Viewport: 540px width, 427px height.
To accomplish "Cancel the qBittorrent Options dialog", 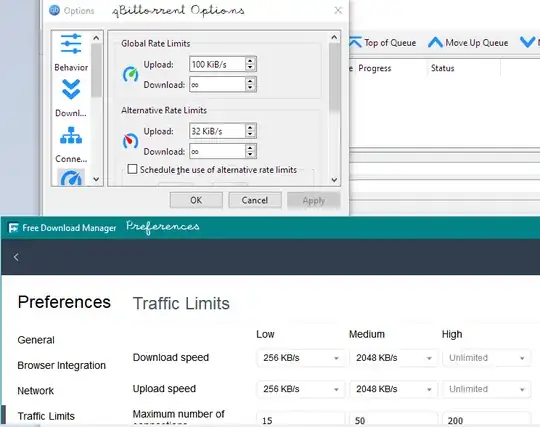I will (255, 200).
